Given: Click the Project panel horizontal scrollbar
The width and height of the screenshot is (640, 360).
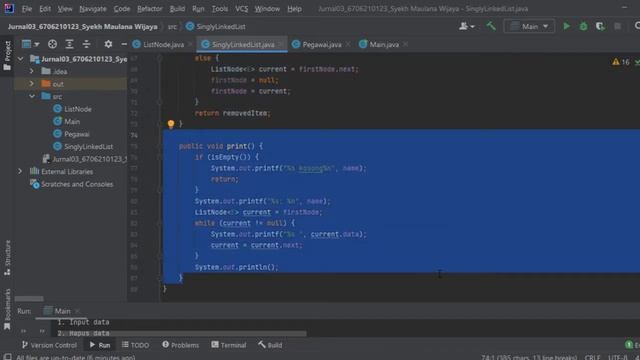Looking at the screenshot, I should pos(29,298).
